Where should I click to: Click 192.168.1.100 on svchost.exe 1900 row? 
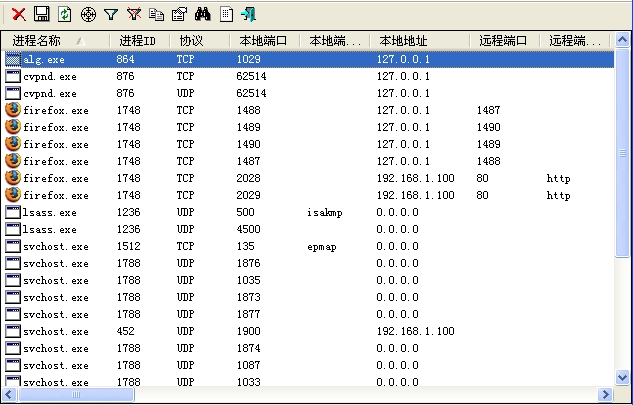[415, 331]
